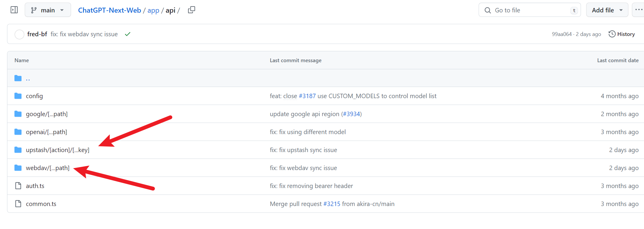Click the '2 months ago' date for google
644x229 pixels.
tap(620, 114)
